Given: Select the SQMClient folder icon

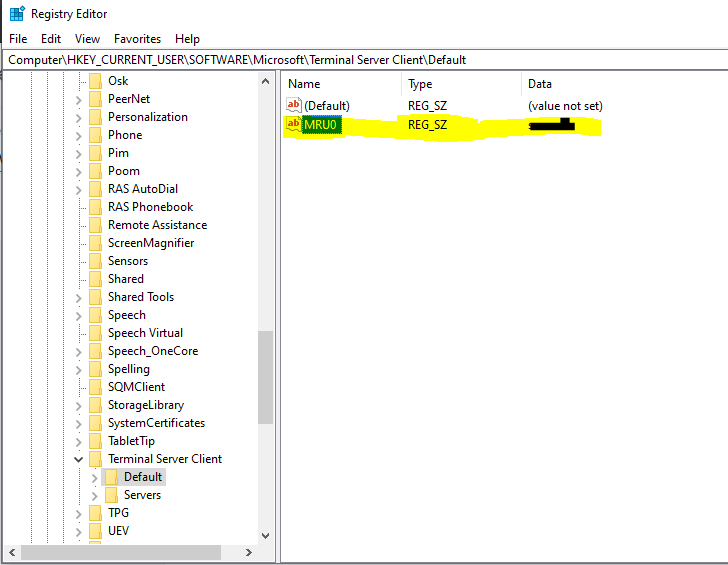Looking at the screenshot, I should [x=95, y=387].
